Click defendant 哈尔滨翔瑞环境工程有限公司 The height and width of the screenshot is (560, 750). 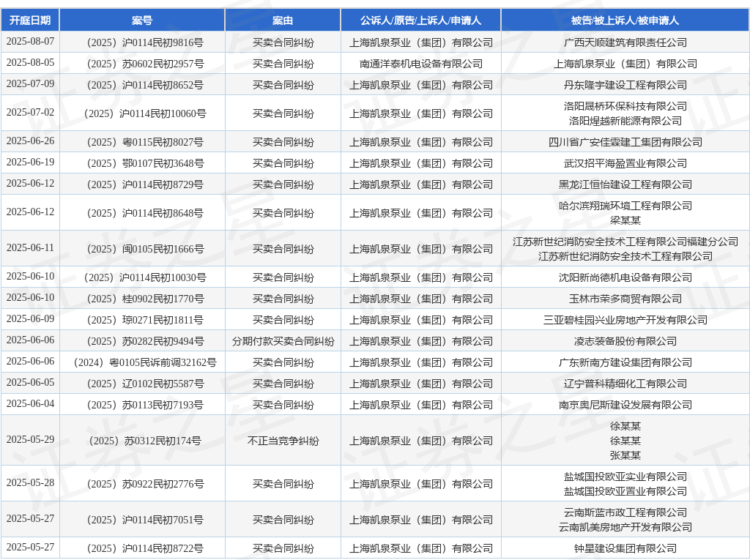click(x=625, y=206)
